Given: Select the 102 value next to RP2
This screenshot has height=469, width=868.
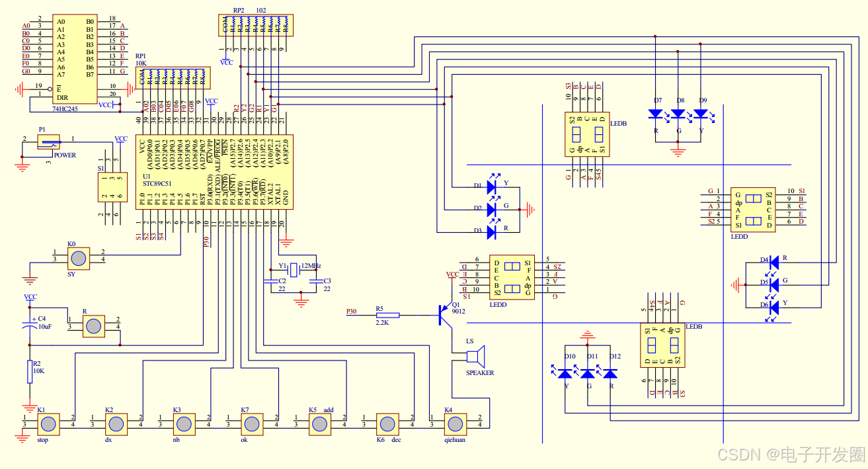Looking at the screenshot, I should (x=260, y=10).
